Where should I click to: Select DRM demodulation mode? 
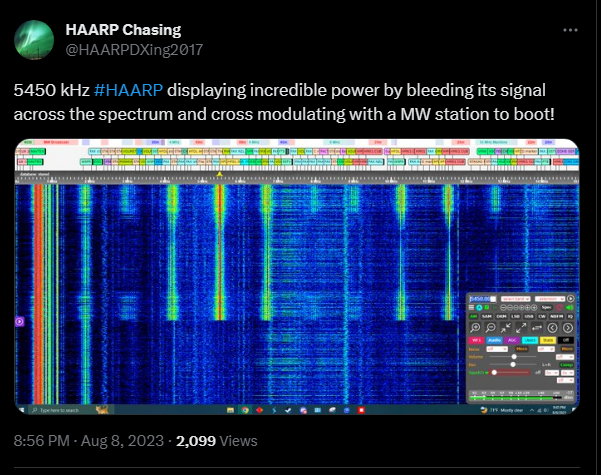tap(502, 317)
